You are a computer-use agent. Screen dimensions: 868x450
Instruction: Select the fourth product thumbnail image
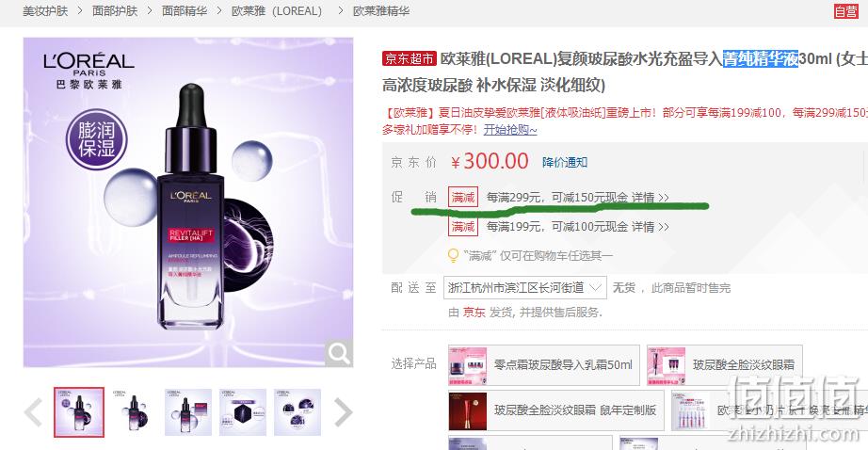coord(243,412)
